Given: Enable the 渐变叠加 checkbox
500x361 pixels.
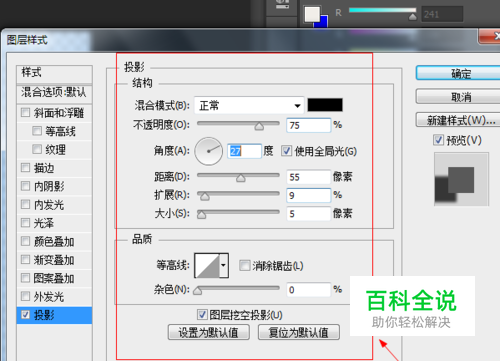Looking at the screenshot, I should tap(25, 259).
